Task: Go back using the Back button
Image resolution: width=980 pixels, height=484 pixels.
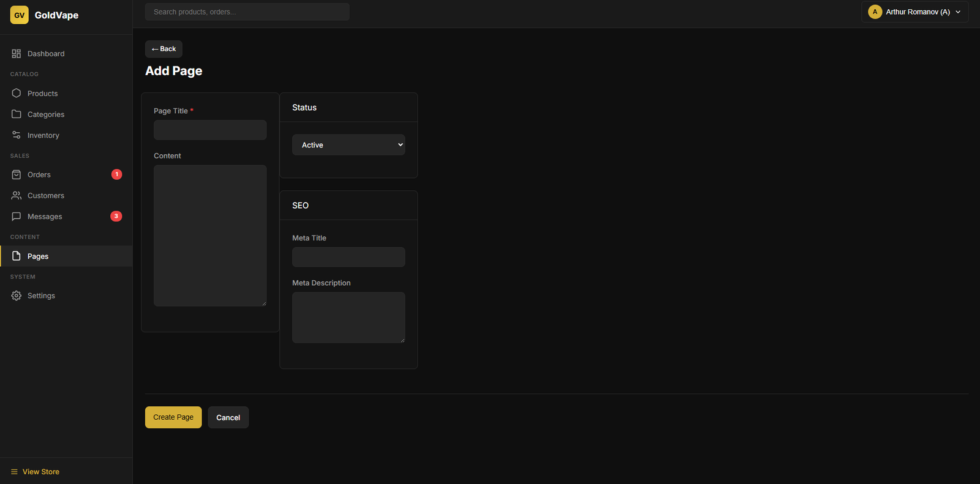Action: tap(164, 49)
